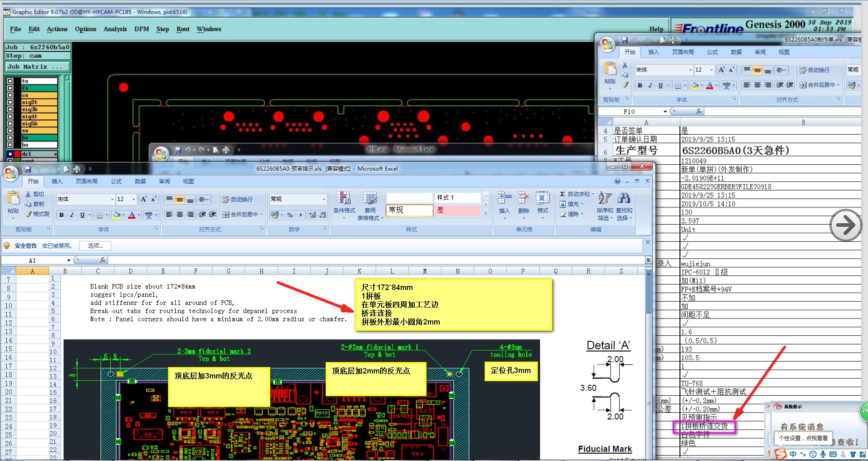Toggle Bold in the 预审指示 ribbon
This screenshot has height=461, width=868.
61,215
